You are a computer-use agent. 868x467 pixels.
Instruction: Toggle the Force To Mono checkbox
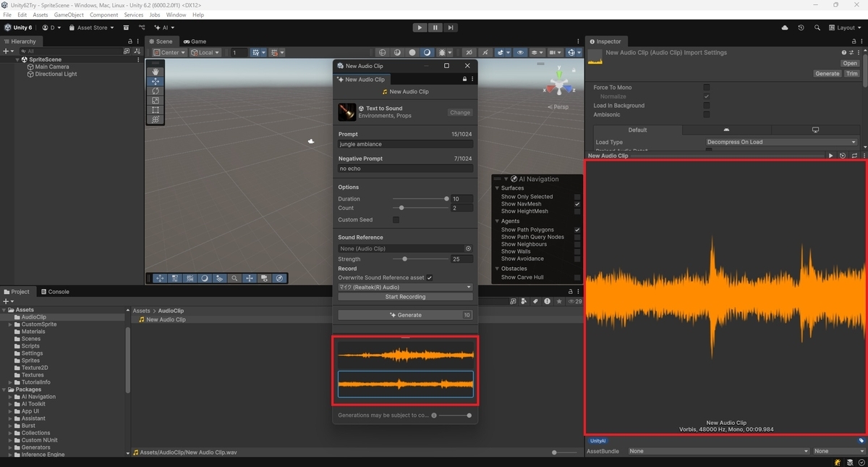[x=707, y=88]
